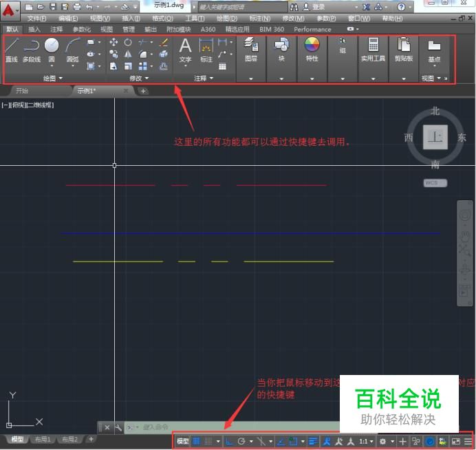Toggle grid display in status bar
The image size is (476, 450).
tap(196, 441)
